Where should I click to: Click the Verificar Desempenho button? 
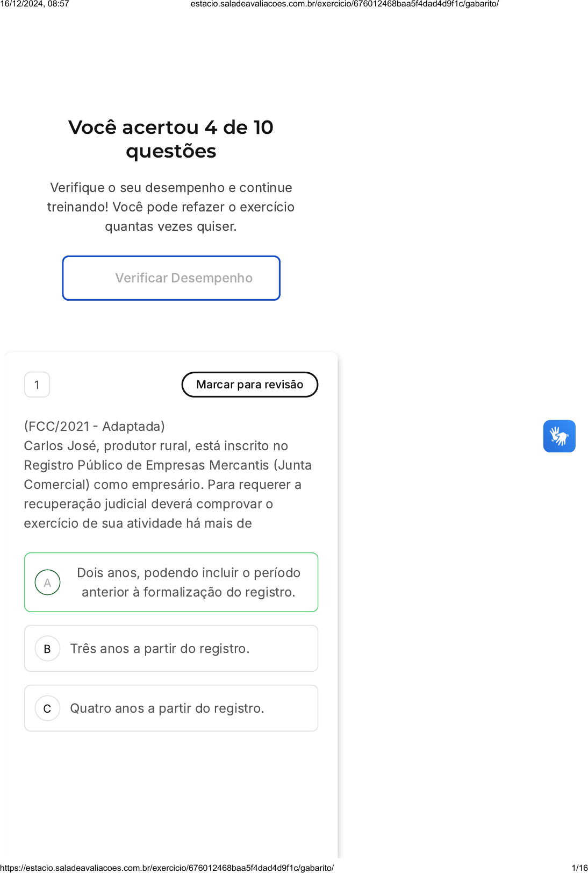pos(171,278)
